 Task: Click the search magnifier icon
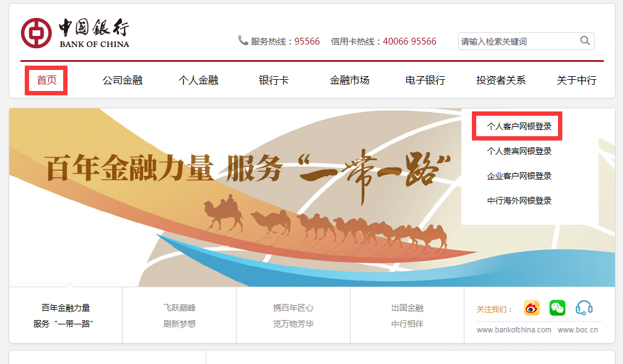point(585,40)
